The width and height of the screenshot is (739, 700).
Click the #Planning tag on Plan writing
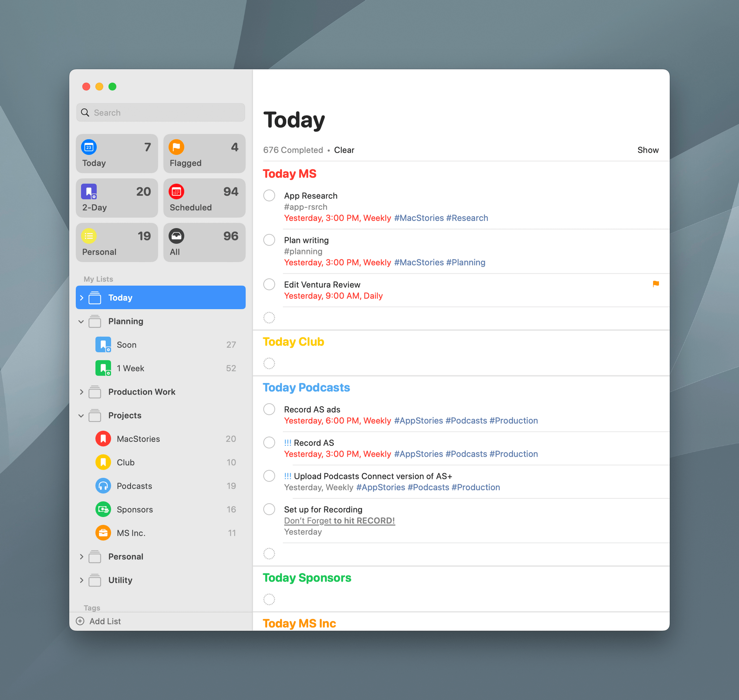465,262
